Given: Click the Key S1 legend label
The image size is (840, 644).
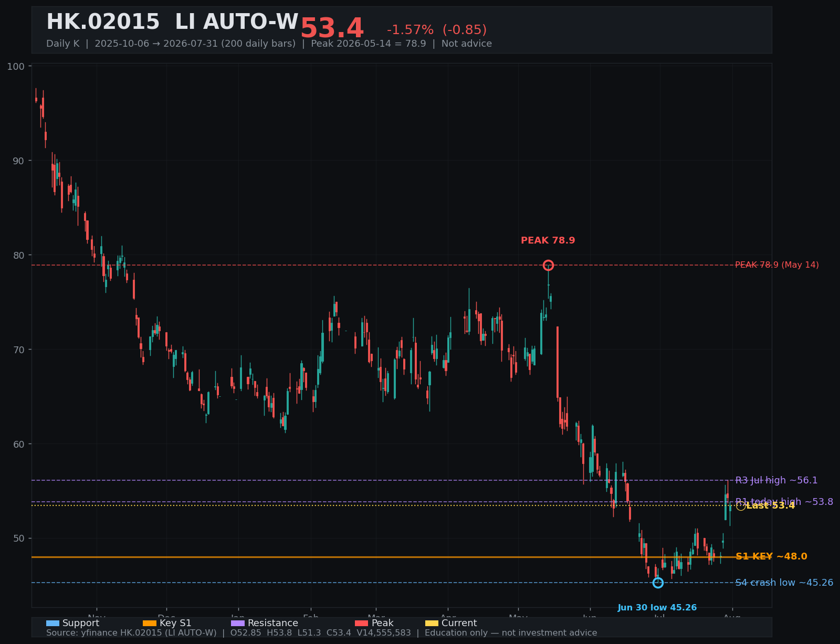Looking at the screenshot, I should 175,623.
